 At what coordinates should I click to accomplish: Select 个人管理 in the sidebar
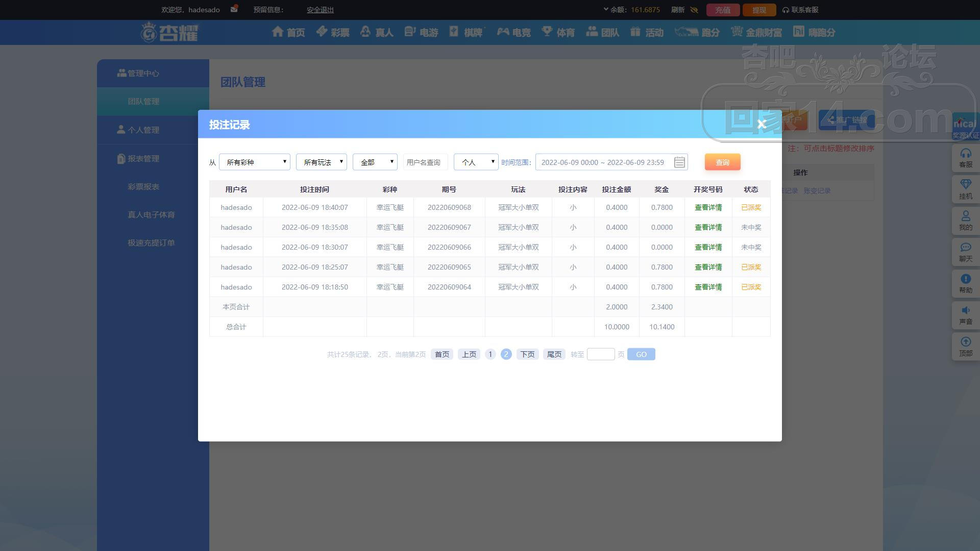(153, 130)
